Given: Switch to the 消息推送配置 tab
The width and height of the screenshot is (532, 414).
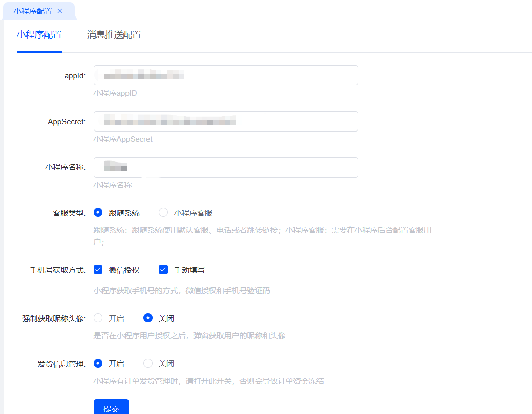Looking at the screenshot, I should tap(114, 35).
